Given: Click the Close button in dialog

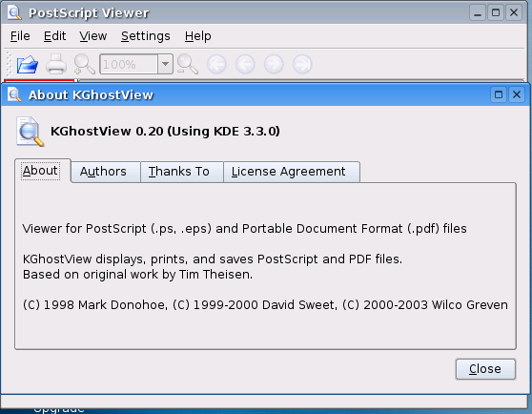Looking at the screenshot, I should (x=485, y=369).
